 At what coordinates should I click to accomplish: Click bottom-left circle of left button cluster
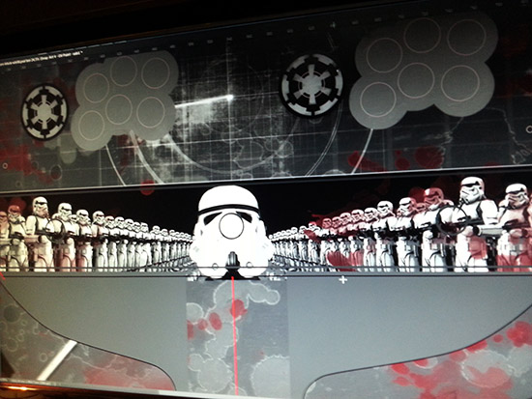[x=91, y=125]
